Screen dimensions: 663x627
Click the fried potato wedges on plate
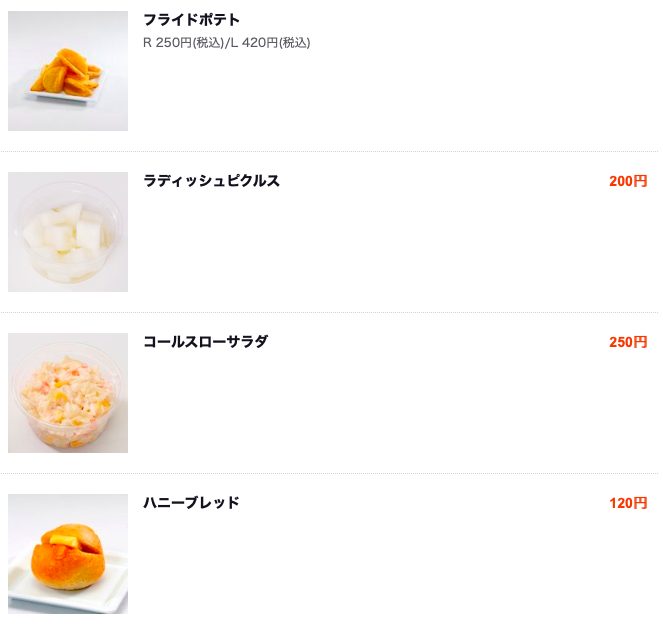[66, 72]
